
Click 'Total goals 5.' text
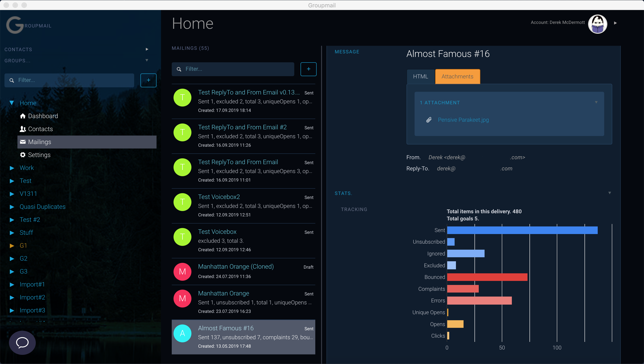point(463,218)
